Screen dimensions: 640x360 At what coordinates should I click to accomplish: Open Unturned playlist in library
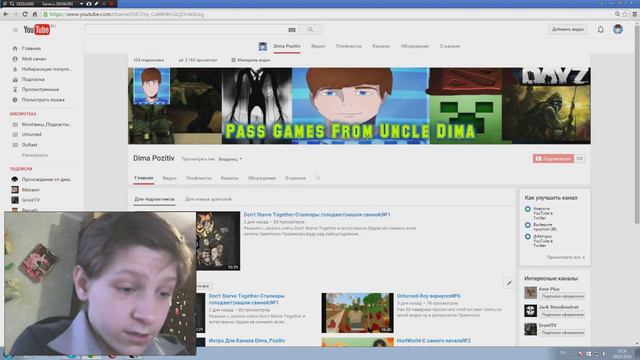click(31, 134)
